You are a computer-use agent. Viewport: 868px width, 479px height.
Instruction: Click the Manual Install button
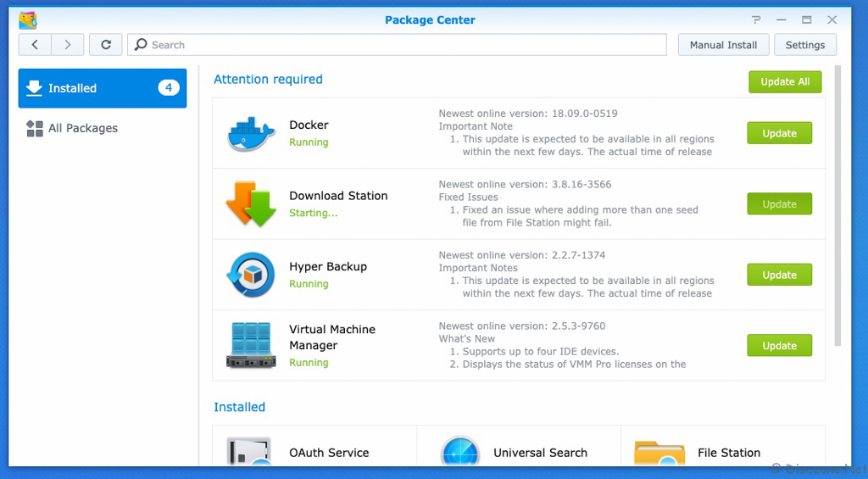coord(723,45)
